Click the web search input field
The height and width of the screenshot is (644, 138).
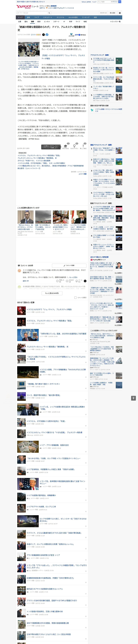104,2
